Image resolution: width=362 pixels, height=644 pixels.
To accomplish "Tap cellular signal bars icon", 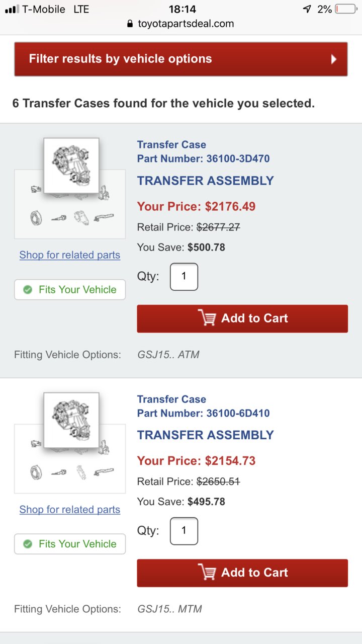I will [x=12, y=9].
